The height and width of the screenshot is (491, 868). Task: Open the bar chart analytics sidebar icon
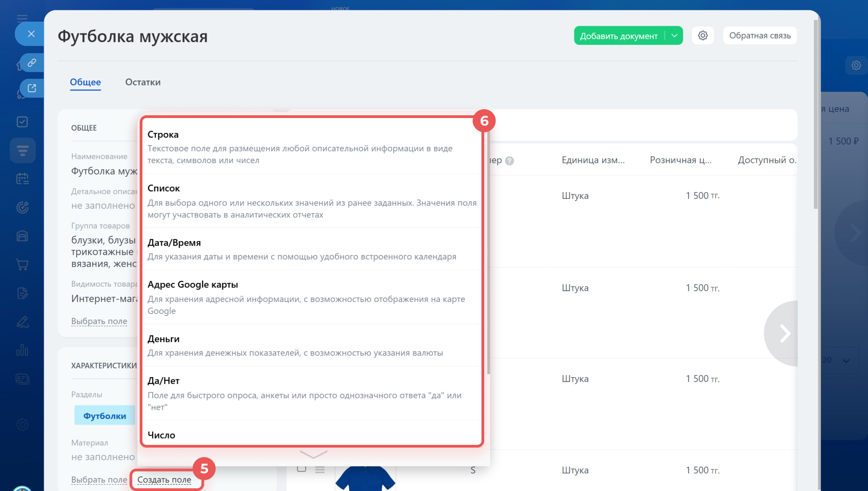click(x=22, y=350)
